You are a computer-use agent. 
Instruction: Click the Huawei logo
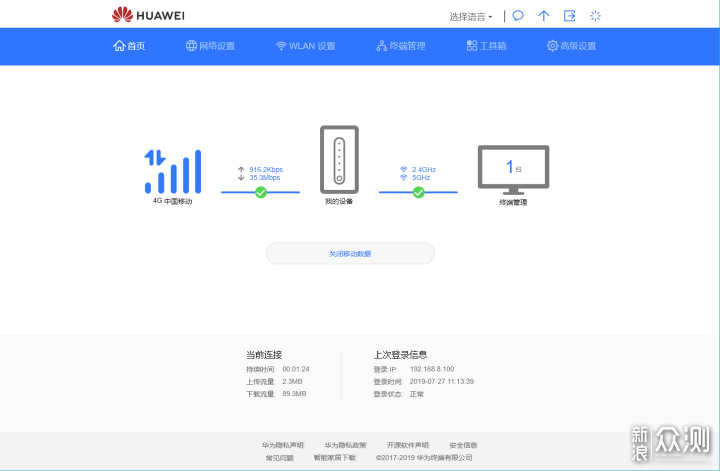pyautogui.click(x=148, y=15)
